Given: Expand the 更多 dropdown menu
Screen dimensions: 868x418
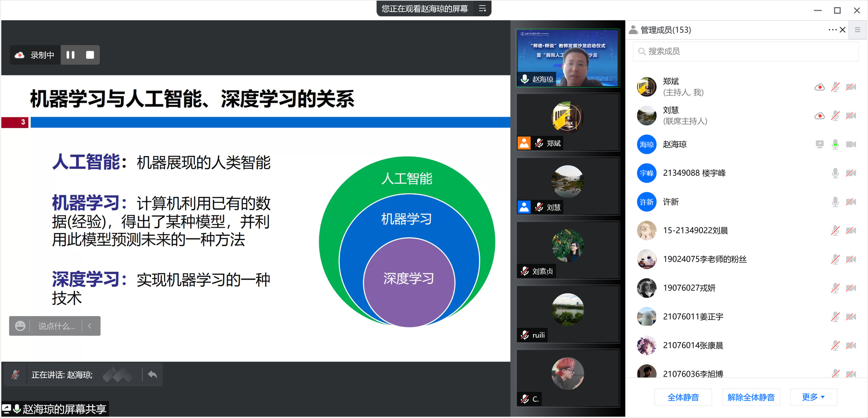Looking at the screenshot, I should (x=813, y=397).
